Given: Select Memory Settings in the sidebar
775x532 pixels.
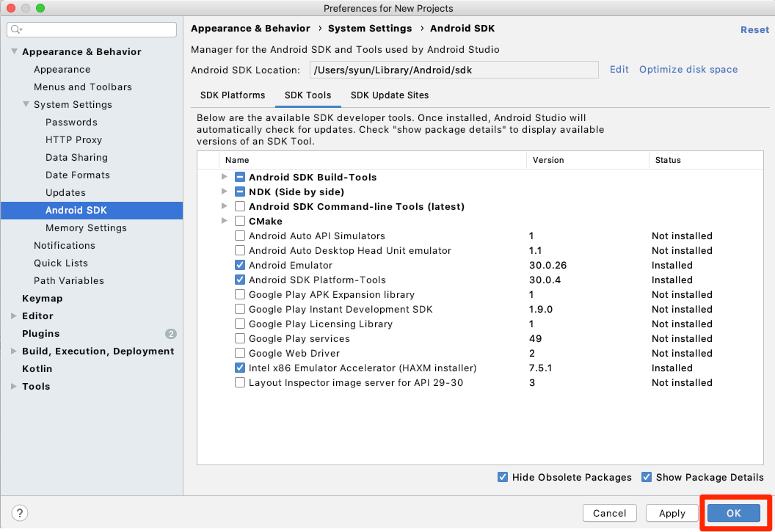Looking at the screenshot, I should click(x=86, y=228).
